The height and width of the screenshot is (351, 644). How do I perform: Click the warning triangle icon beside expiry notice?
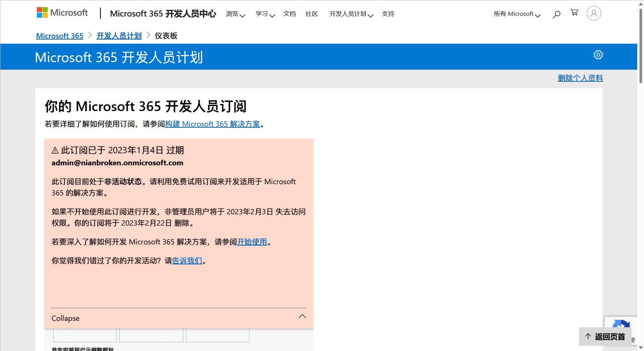coord(55,151)
